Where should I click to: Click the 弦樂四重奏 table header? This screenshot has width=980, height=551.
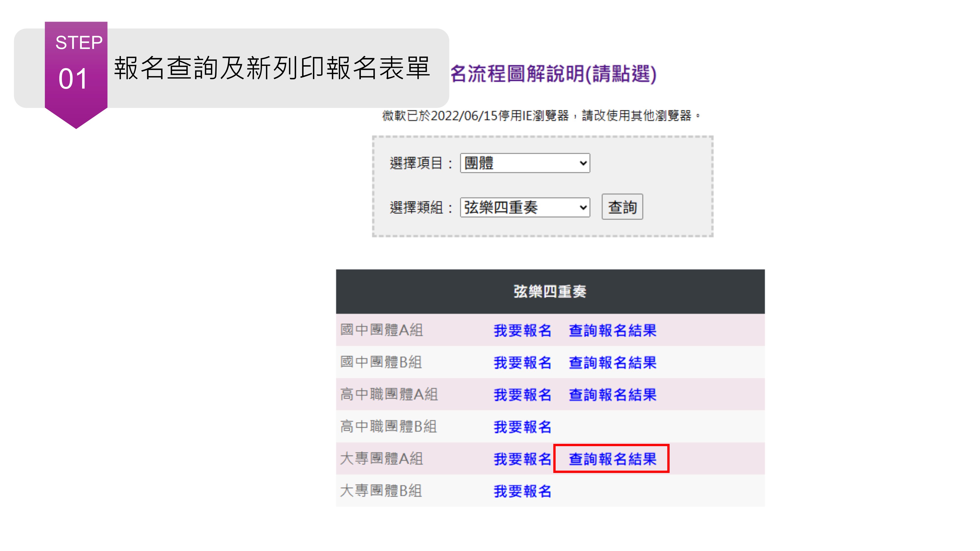coord(550,292)
